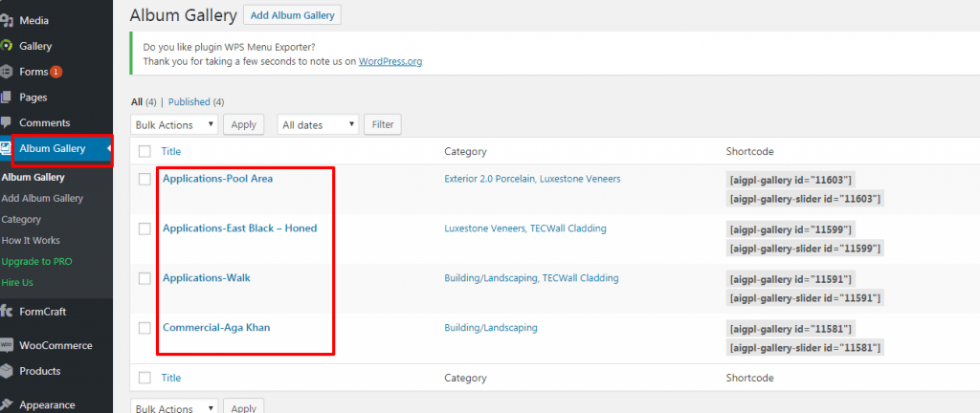Expand the All dates filter dropdown
The image size is (980, 413).
point(318,125)
